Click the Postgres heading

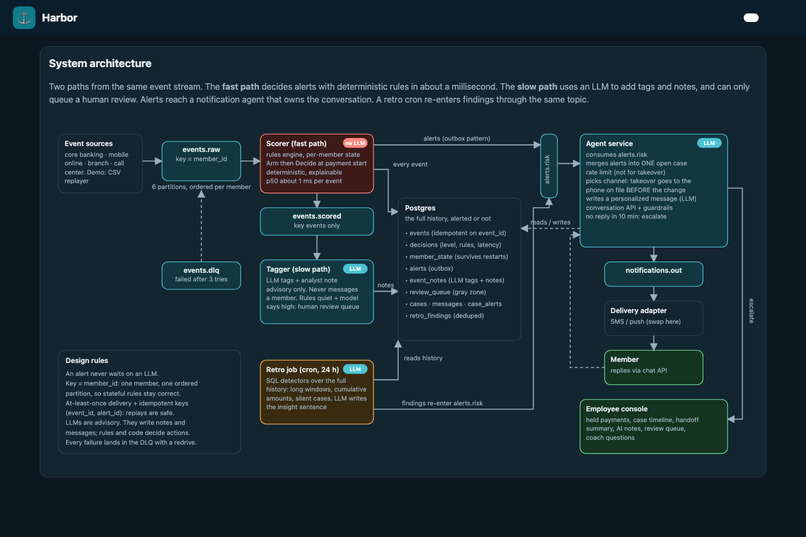(420, 208)
